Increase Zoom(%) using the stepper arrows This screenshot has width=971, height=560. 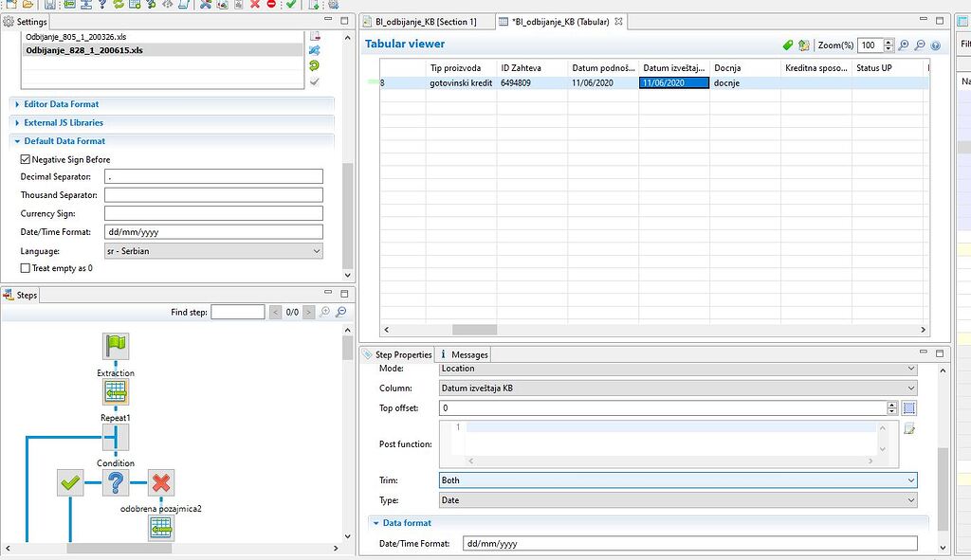(x=889, y=42)
